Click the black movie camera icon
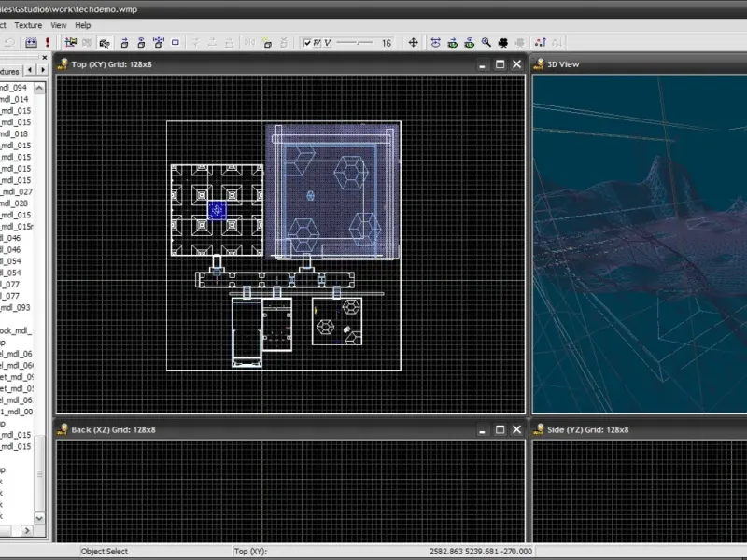This screenshot has width=747, height=560. point(503,43)
